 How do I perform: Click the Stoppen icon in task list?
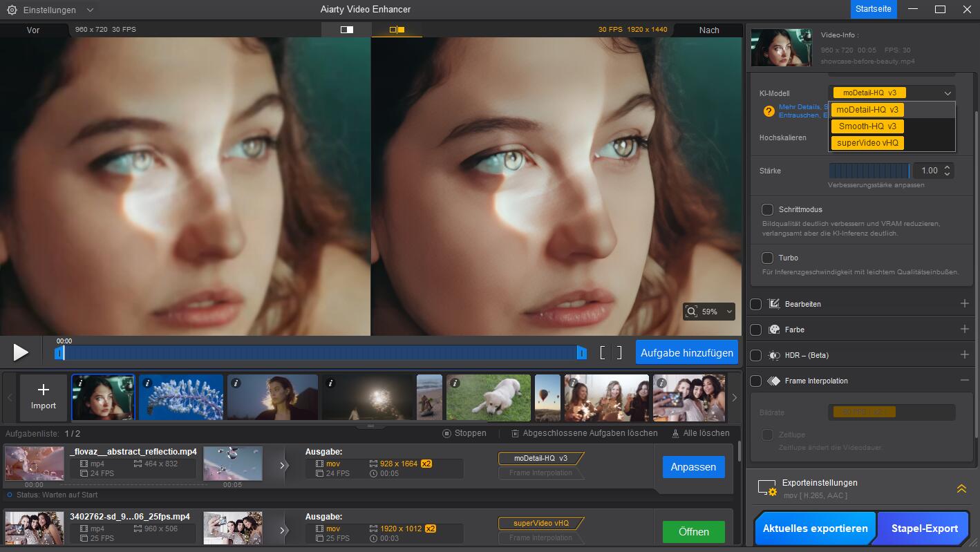pyautogui.click(x=447, y=433)
